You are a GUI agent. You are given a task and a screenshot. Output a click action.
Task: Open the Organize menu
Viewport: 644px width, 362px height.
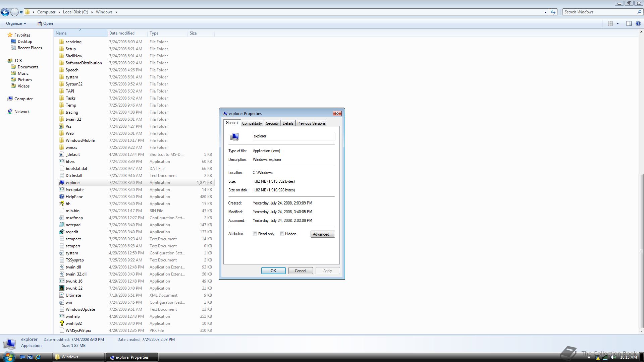point(16,23)
